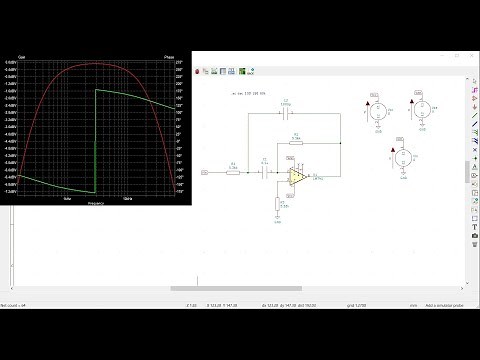Viewport: 480px width, 360px height.
Task: Choose the add sheet pin tool
Action: [475, 210]
